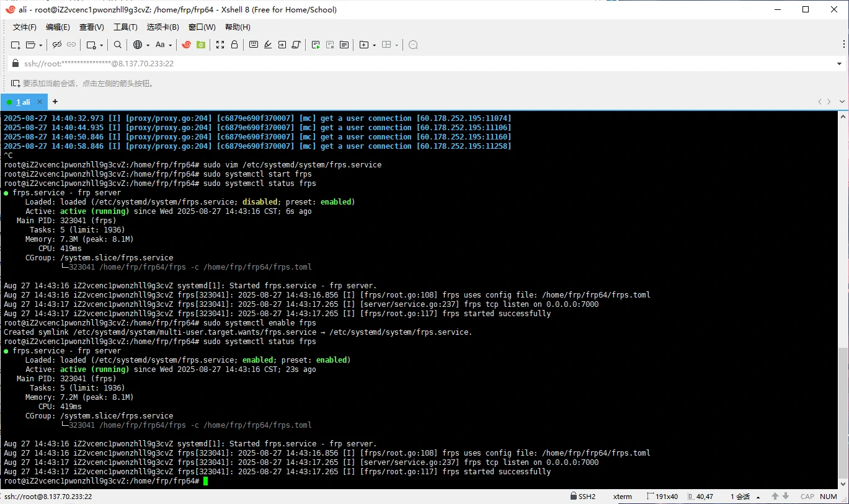
Task: Open the 文件(F) menu
Action: 25,27
